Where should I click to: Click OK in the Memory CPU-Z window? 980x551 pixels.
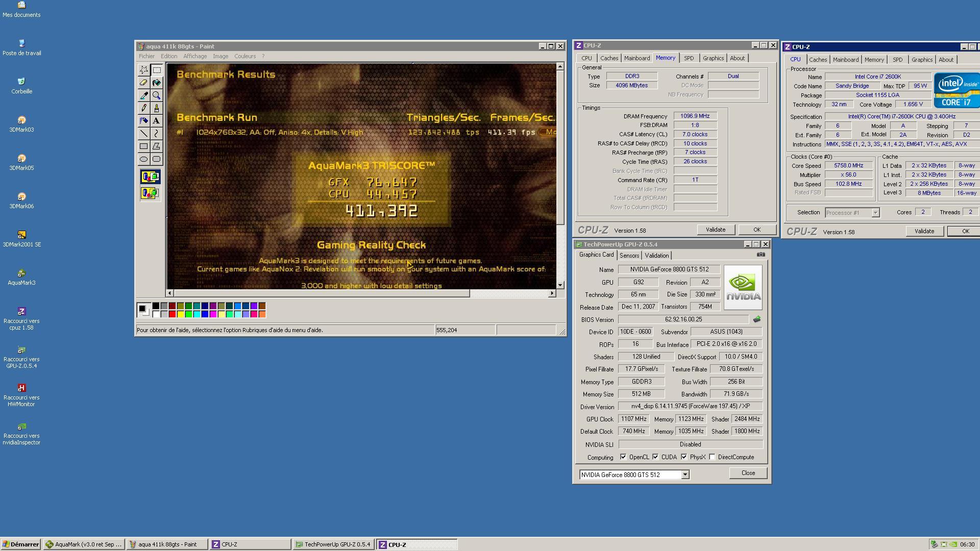756,230
